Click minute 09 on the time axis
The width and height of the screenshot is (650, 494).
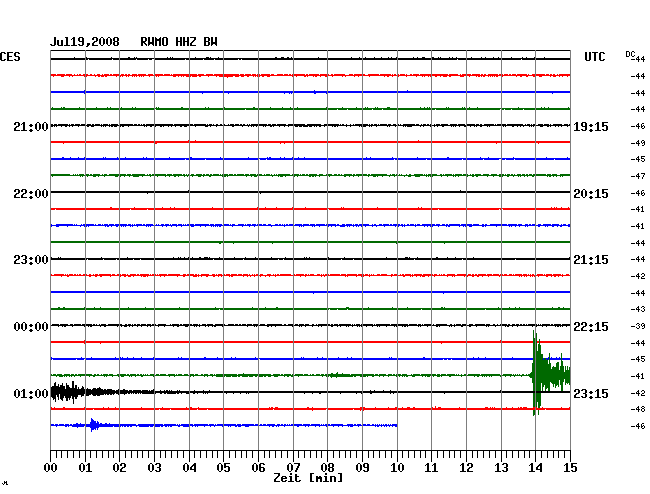tap(362, 468)
